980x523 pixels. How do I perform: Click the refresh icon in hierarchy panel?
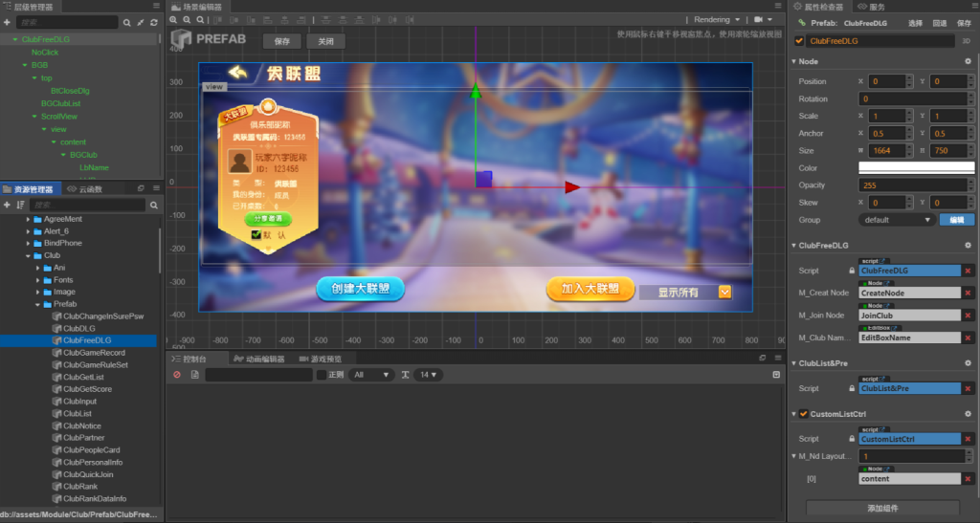coord(154,21)
